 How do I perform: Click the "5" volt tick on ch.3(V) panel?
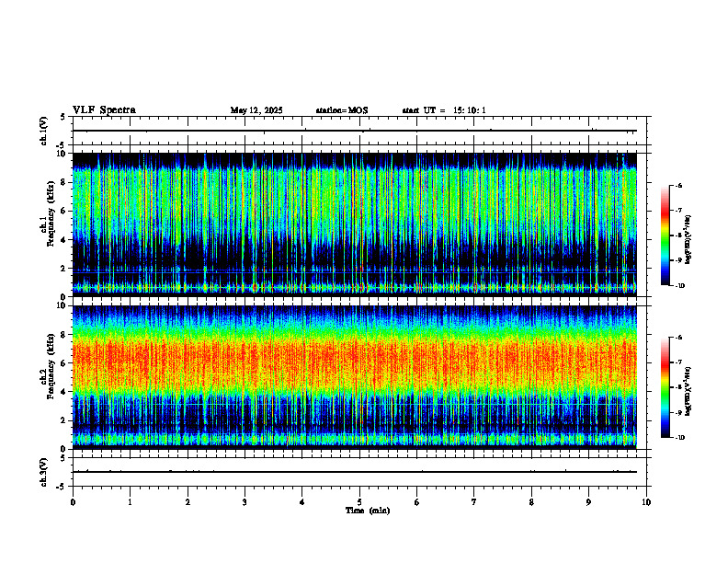tap(64, 458)
